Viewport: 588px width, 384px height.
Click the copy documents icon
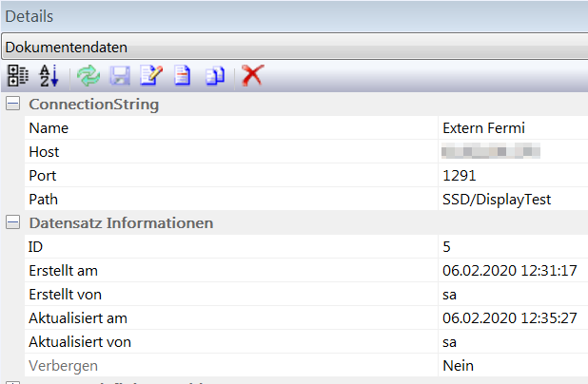click(x=215, y=76)
